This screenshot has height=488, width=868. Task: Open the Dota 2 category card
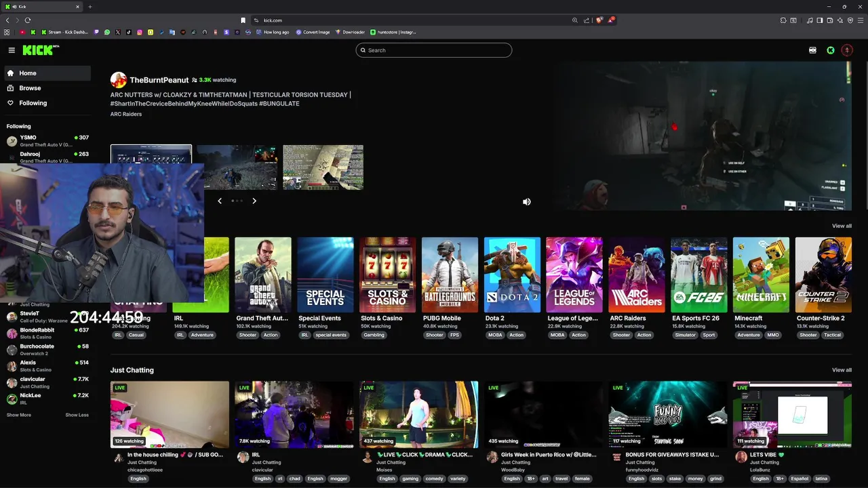tap(512, 274)
